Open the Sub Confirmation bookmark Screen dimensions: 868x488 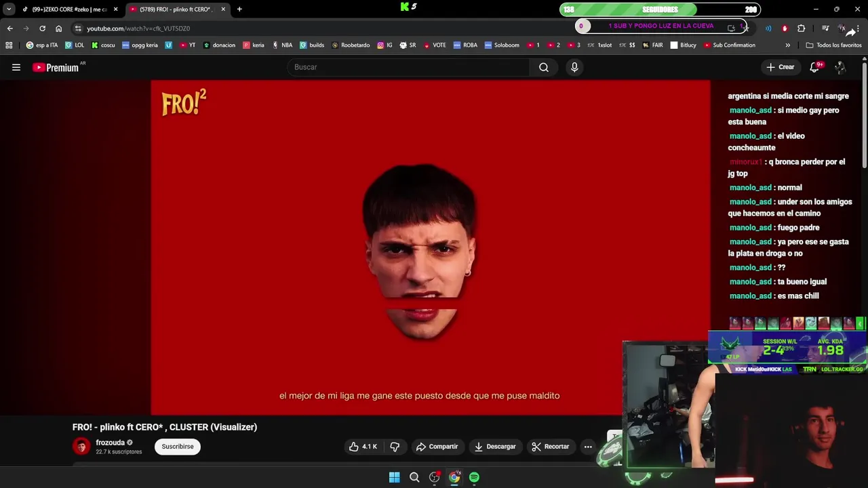pyautogui.click(x=729, y=45)
